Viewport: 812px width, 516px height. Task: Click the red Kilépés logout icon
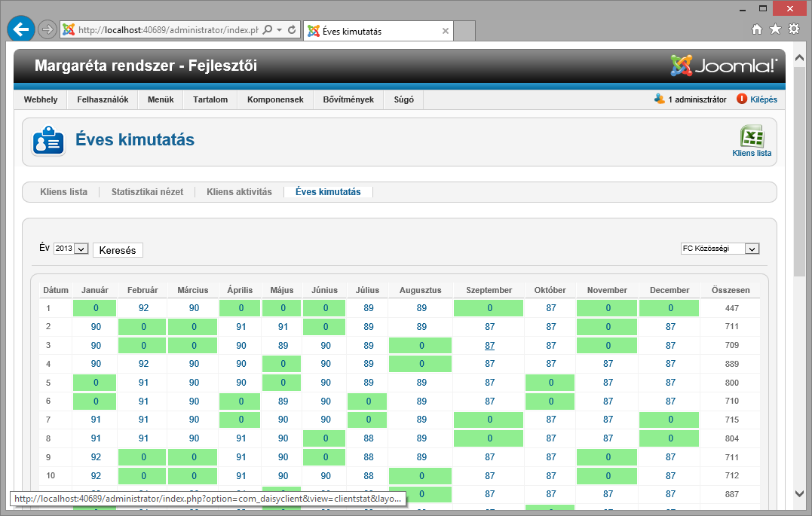742,99
